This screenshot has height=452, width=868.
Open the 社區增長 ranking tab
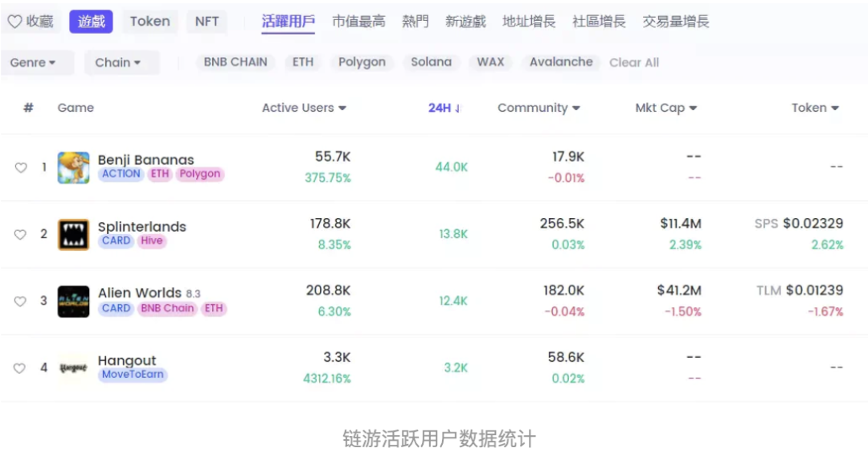pos(599,22)
